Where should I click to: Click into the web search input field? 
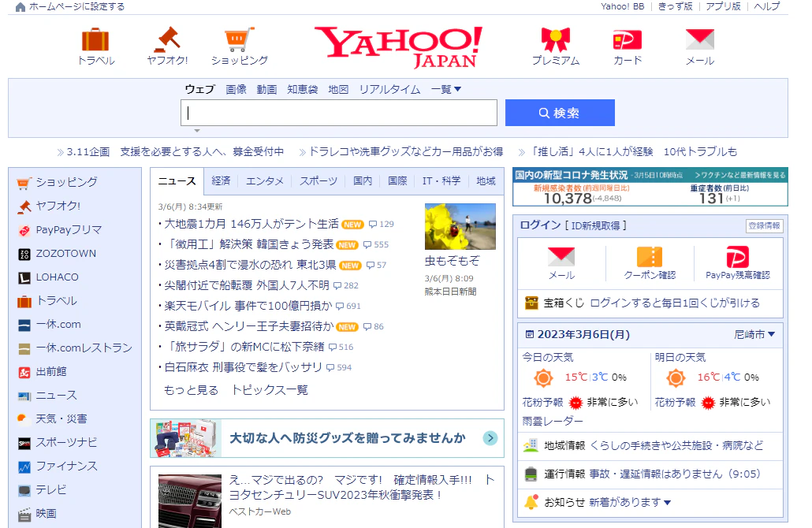pyautogui.click(x=339, y=113)
